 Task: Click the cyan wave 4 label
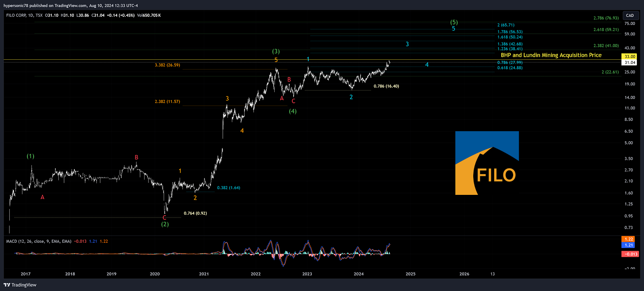[x=427, y=65]
